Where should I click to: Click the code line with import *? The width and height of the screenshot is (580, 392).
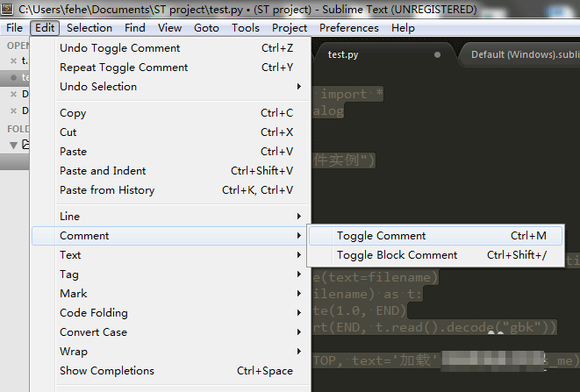tap(347, 95)
